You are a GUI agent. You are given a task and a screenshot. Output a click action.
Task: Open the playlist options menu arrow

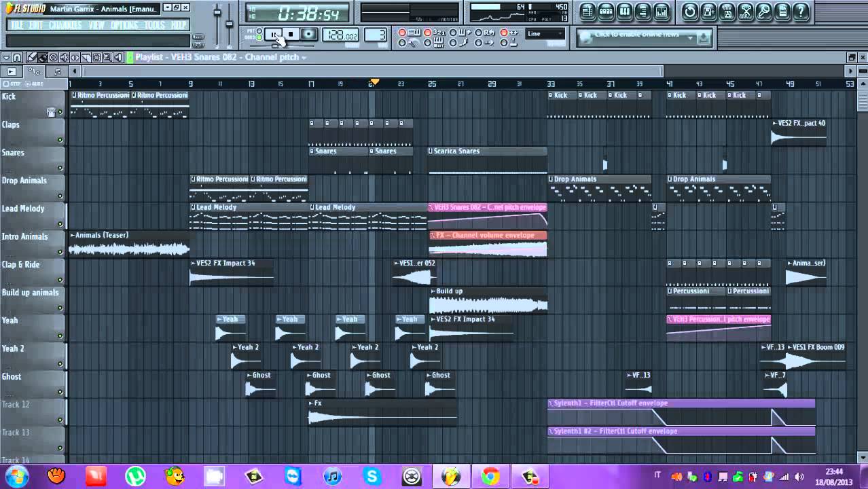click(6, 58)
